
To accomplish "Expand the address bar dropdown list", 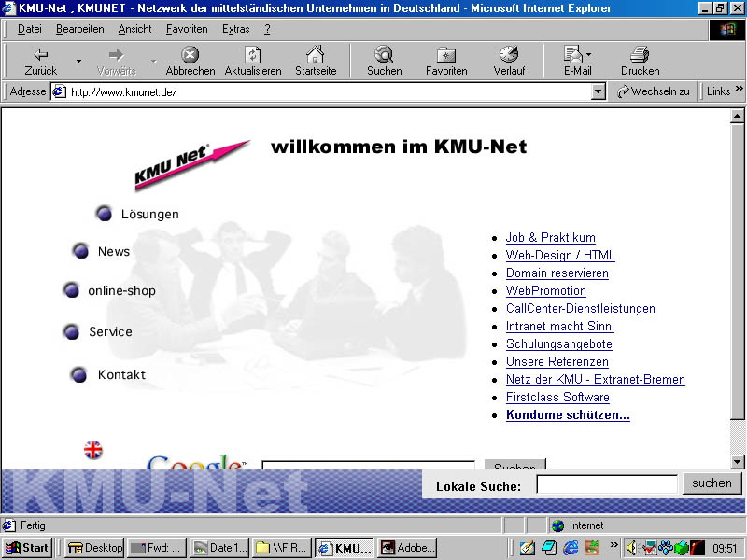I will [x=599, y=91].
